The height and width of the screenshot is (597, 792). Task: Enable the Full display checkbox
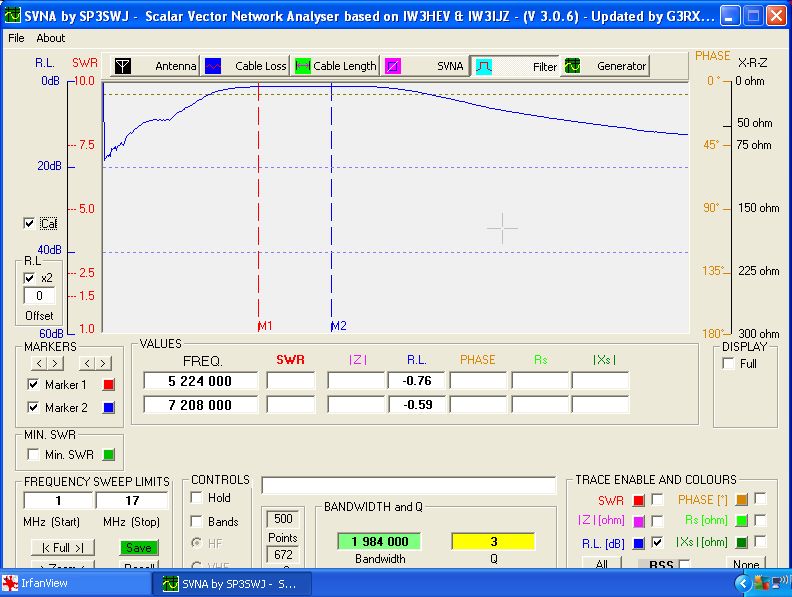tap(727, 364)
